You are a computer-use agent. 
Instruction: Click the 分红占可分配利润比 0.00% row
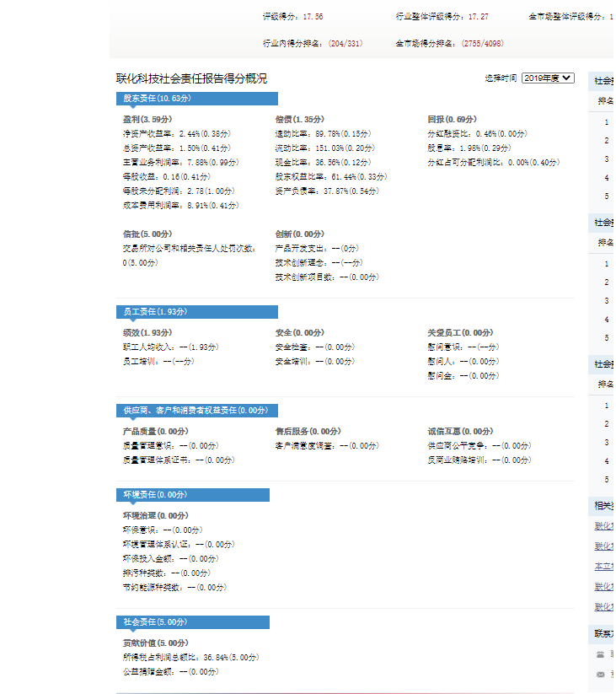click(x=494, y=163)
